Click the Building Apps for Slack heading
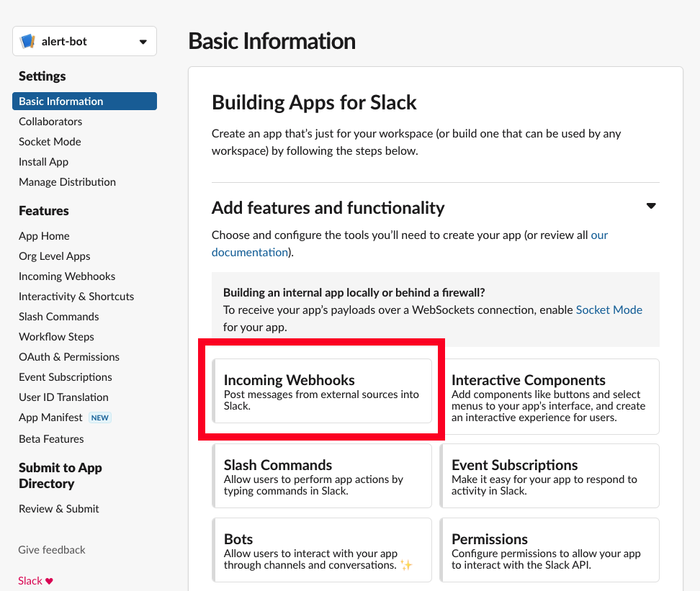Image resolution: width=700 pixels, height=591 pixels. point(314,103)
